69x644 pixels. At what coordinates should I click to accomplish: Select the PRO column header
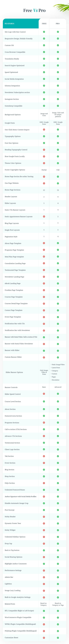coord(58,24)
